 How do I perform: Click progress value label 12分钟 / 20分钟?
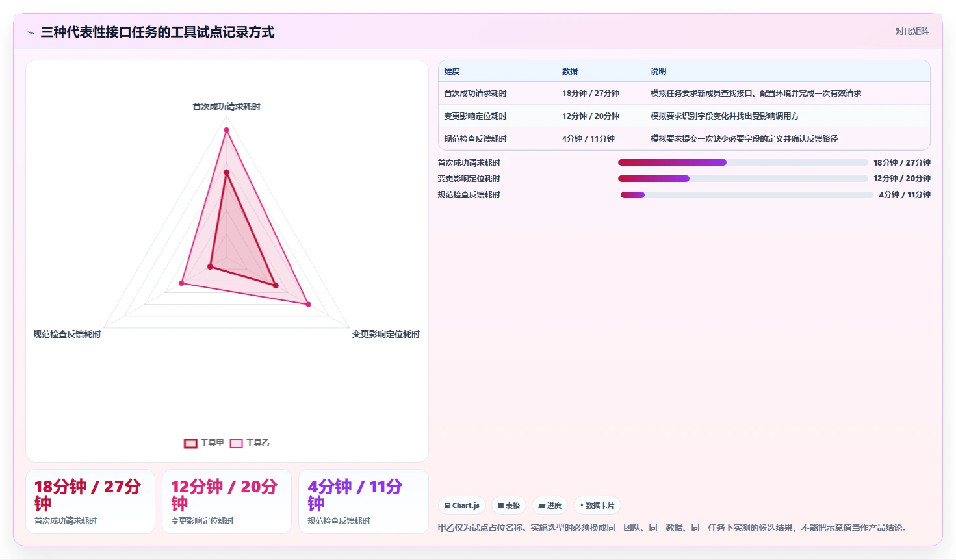(x=902, y=179)
